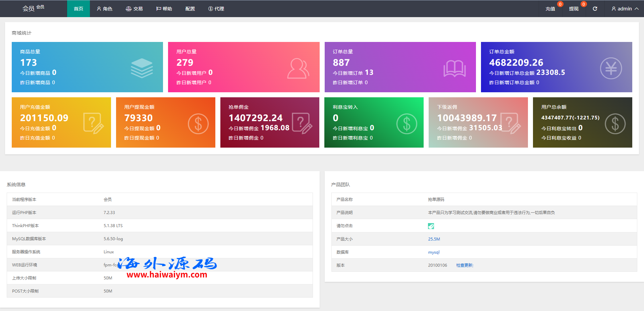This screenshot has width=644, height=311.
Task: Click the user silhouette icon in 用户总量 card
Action: click(x=298, y=68)
